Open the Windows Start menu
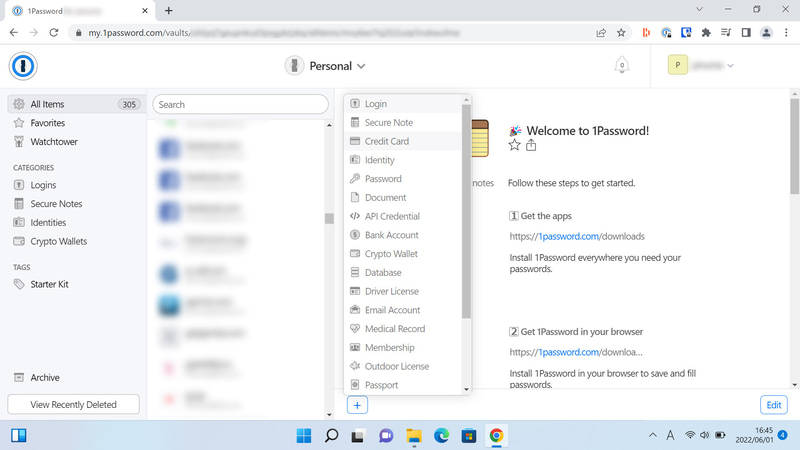 pyautogui.click(x=304, y=436)
